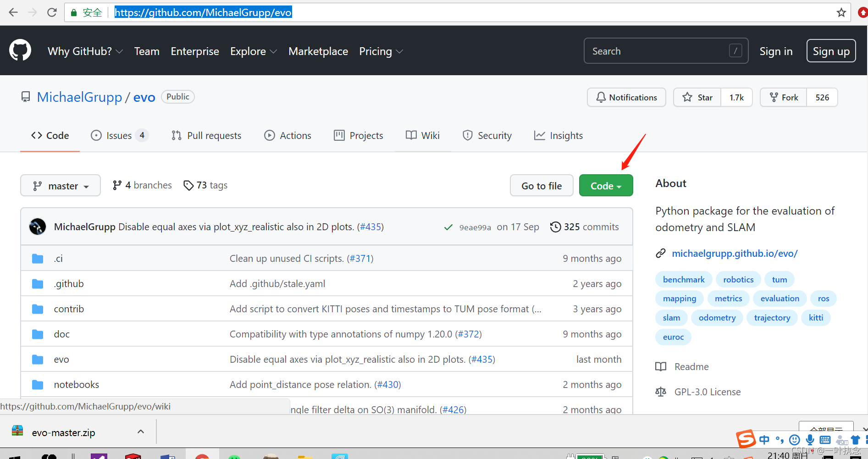The image size is (868, 459).
Task: Click the scale icon beside GPL-3.0 License
Action: [661, 392]
